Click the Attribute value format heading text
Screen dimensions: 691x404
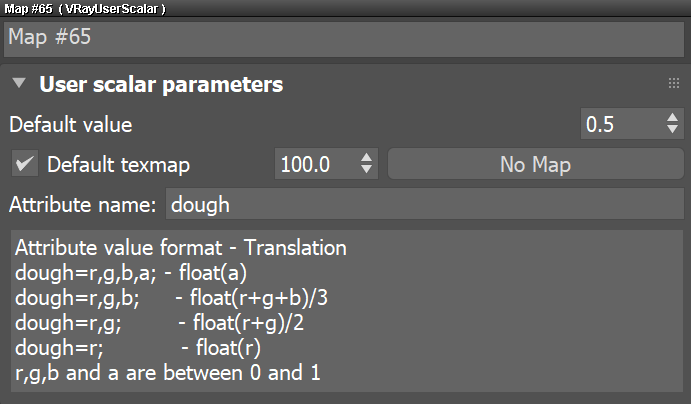point(181,247)
